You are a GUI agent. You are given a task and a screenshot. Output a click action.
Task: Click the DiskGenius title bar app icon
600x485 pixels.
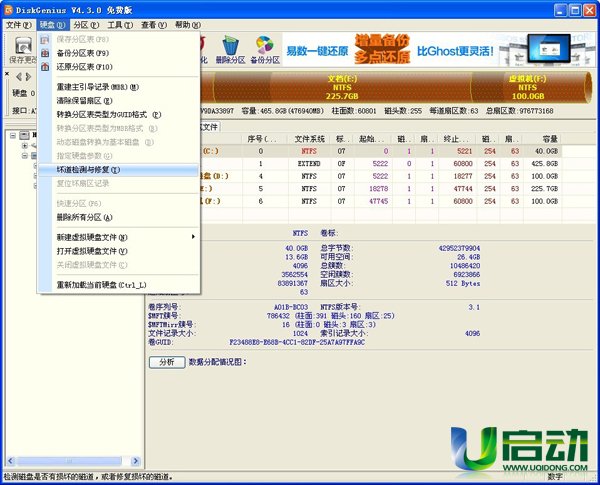click(x=8, y=10)
